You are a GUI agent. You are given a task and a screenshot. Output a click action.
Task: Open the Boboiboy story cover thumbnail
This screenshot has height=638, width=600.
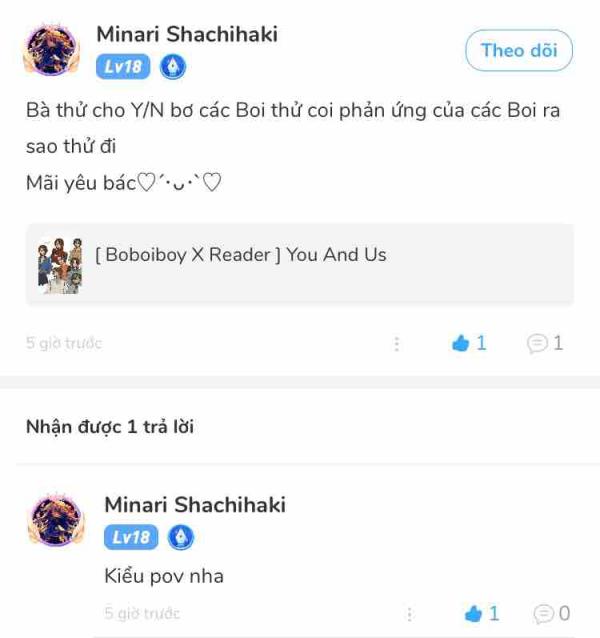[60, 266]
